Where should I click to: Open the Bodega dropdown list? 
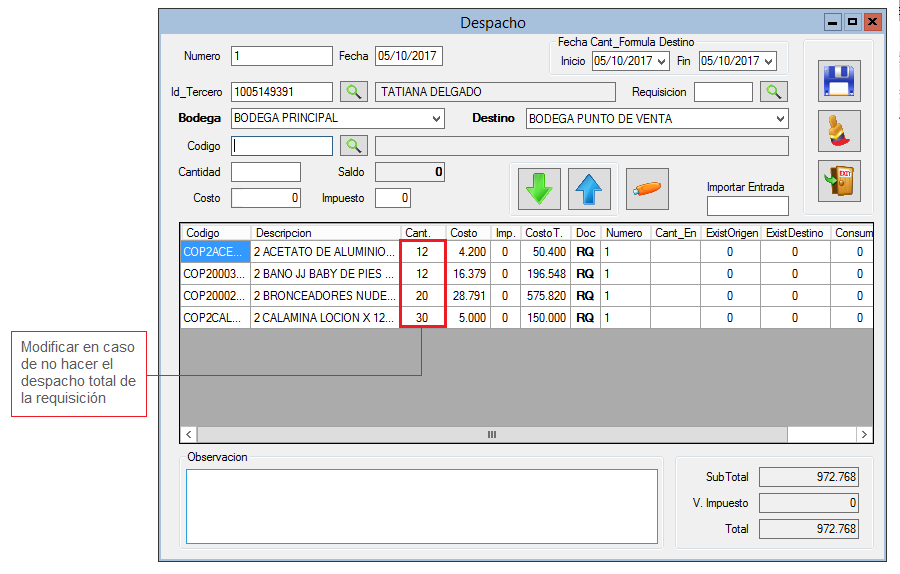437,119
